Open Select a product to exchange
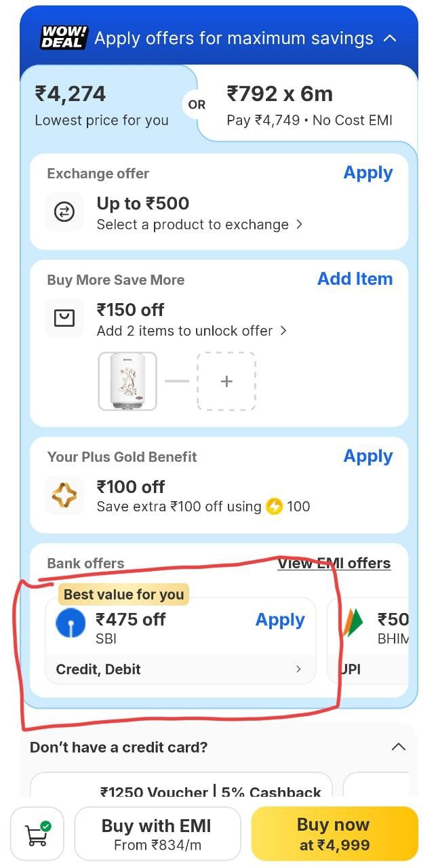 199,224
